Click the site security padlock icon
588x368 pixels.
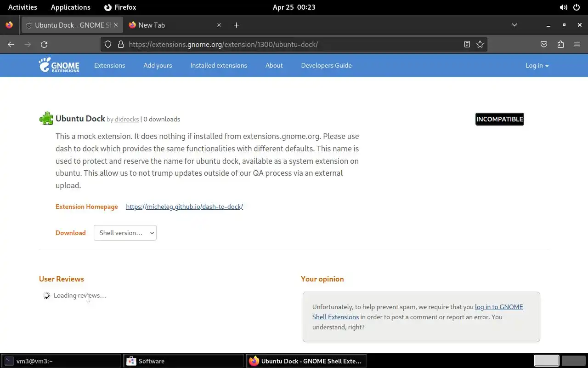click(121, 44)
